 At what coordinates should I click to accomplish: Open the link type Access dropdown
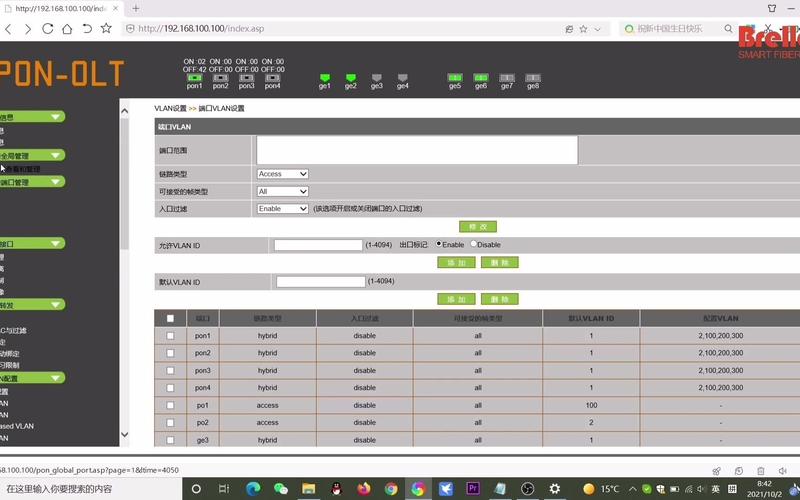pos(283,174)
